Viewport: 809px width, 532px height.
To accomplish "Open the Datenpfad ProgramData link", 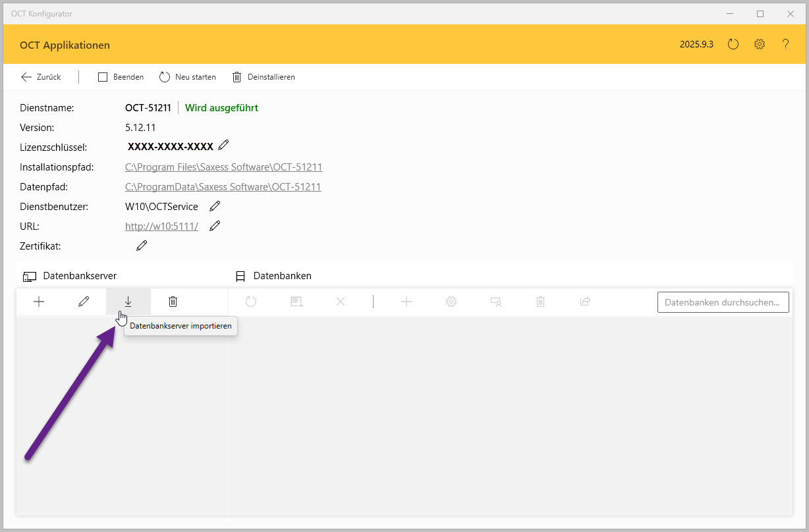I will pyautogui.click(x=223, y=187).
